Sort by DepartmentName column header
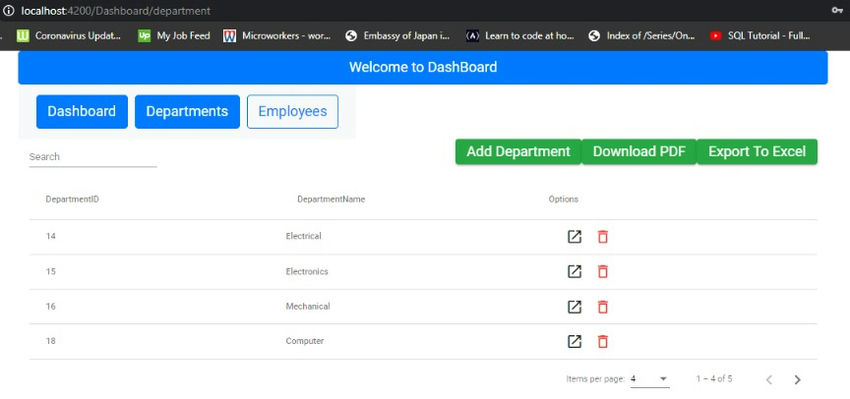 coord(331,199)
